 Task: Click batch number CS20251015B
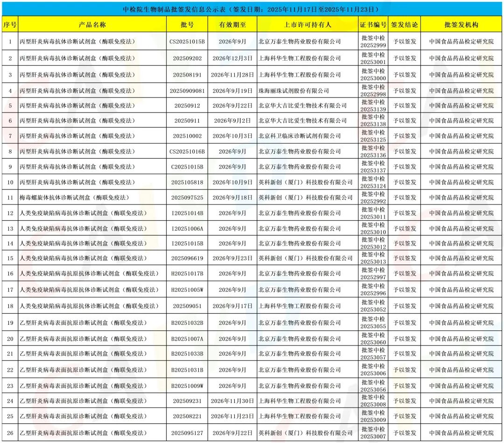(x=187, y=42)
